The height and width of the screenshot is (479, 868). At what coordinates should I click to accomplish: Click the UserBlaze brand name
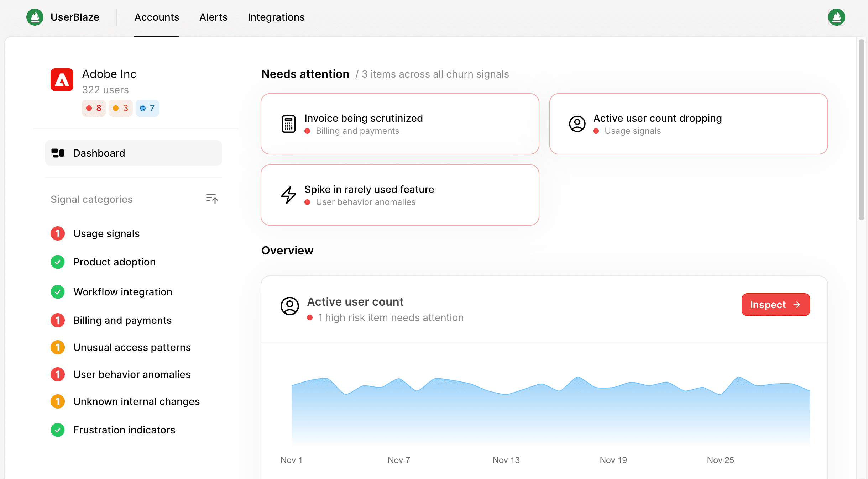(75, 17)
